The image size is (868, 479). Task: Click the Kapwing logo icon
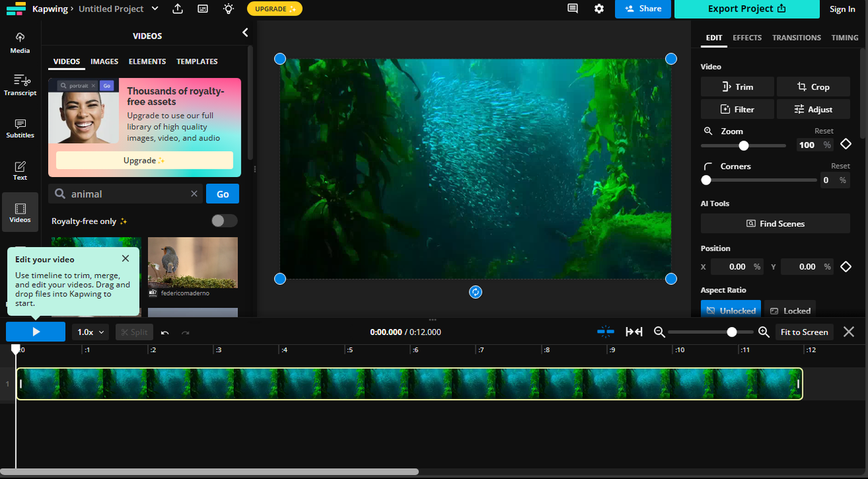pos(16,9)
